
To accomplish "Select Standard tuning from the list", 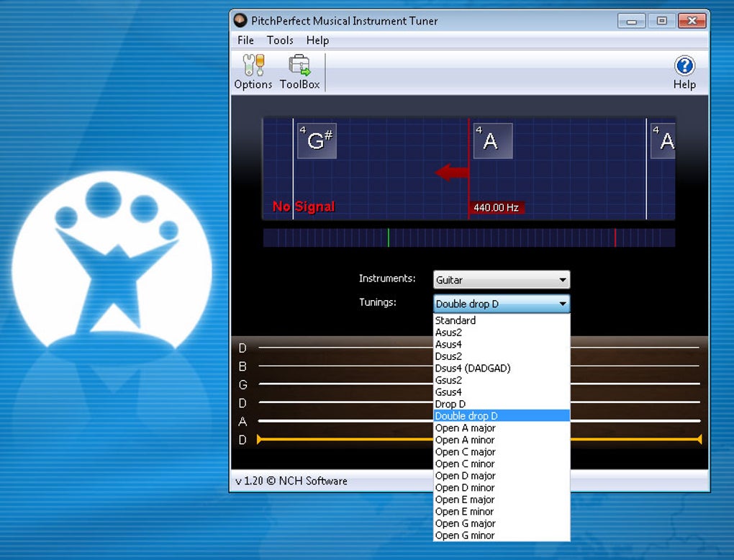I will point(502,320).
